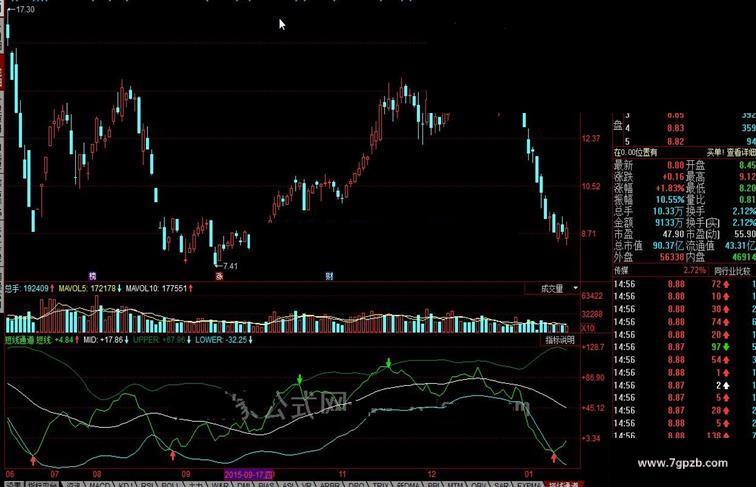The height and width of the screenshot is (487, 756).
Task: Click the 总手: 192409 volume value
Action: pos(29,289)
